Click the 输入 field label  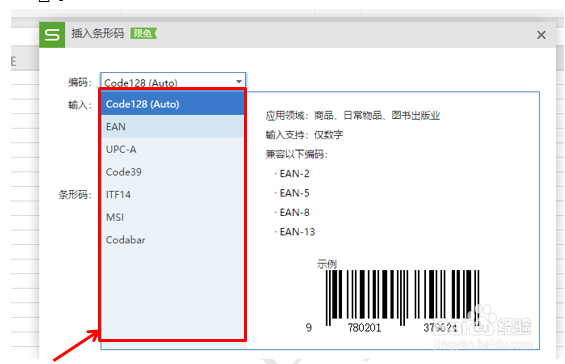(80, 105)
